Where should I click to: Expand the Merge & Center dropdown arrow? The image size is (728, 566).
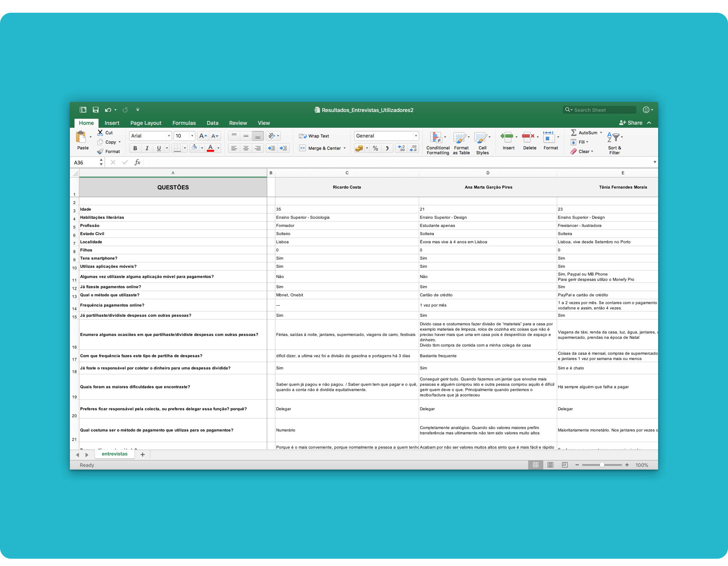click(x=344, y=148)
